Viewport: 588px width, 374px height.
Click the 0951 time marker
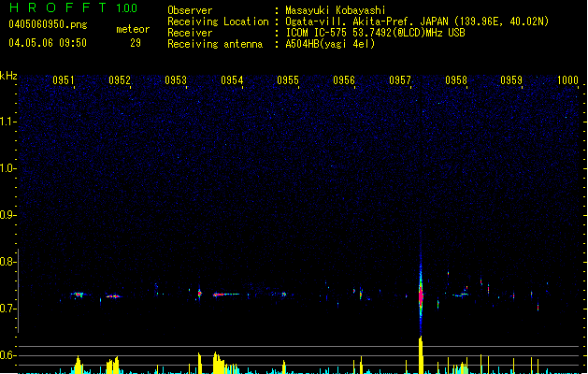tap(64, 79)
